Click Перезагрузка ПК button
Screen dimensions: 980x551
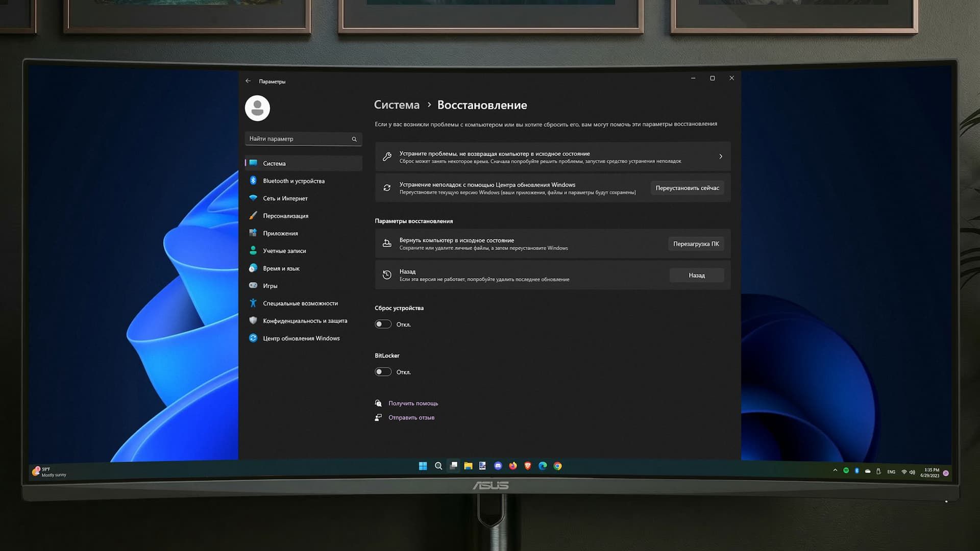coord(696,244)
